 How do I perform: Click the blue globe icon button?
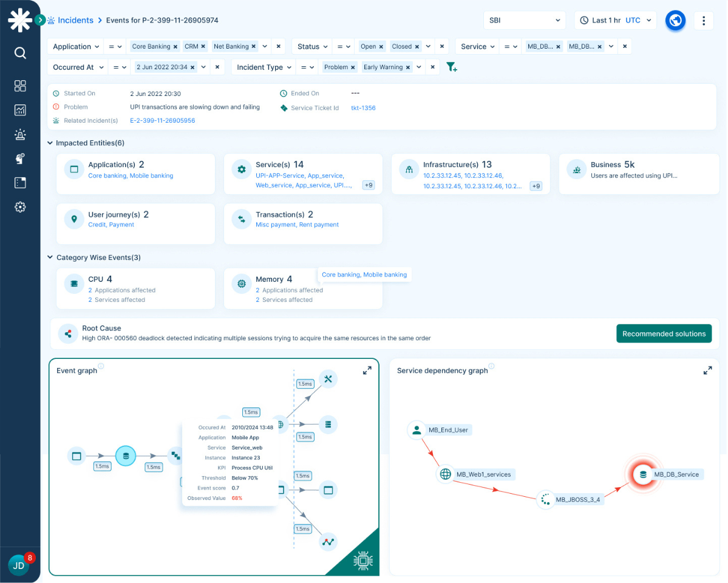point(675,21)
